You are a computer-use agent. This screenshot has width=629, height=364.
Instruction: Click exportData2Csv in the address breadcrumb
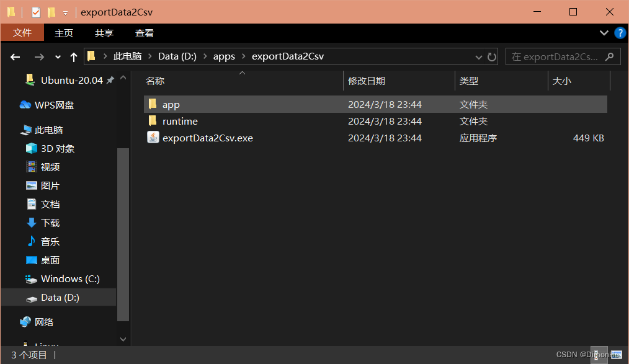(x=288, y=56)
